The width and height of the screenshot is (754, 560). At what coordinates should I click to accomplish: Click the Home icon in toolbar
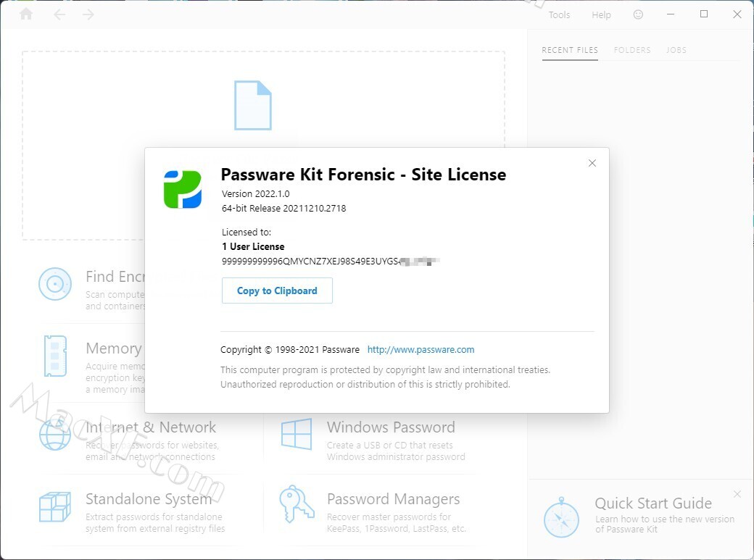click(26, 14)
